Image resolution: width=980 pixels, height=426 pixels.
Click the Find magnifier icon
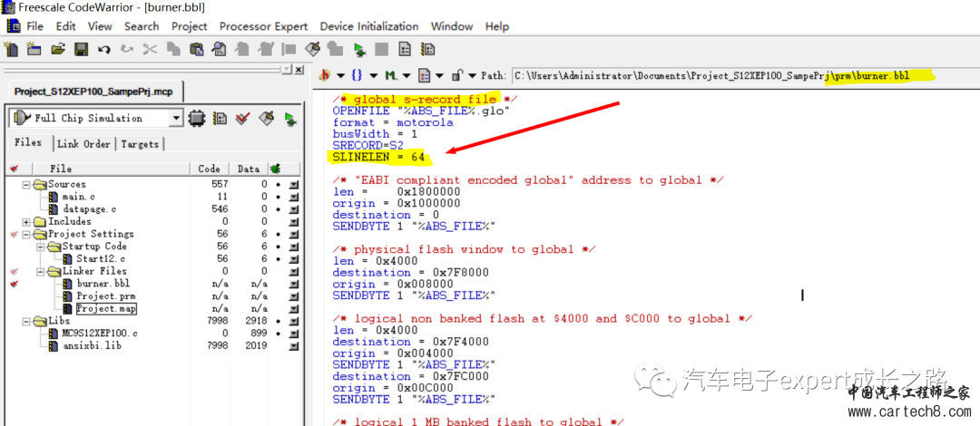220,49
